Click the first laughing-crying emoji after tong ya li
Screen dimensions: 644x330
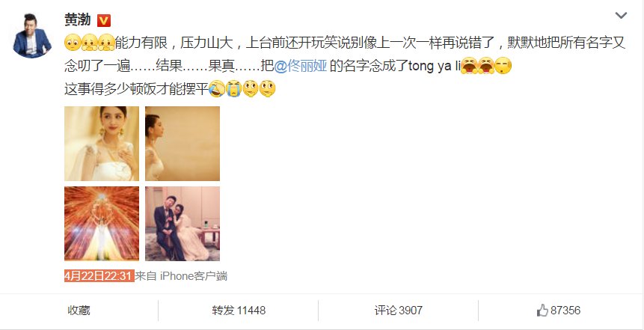click(469, 66)
